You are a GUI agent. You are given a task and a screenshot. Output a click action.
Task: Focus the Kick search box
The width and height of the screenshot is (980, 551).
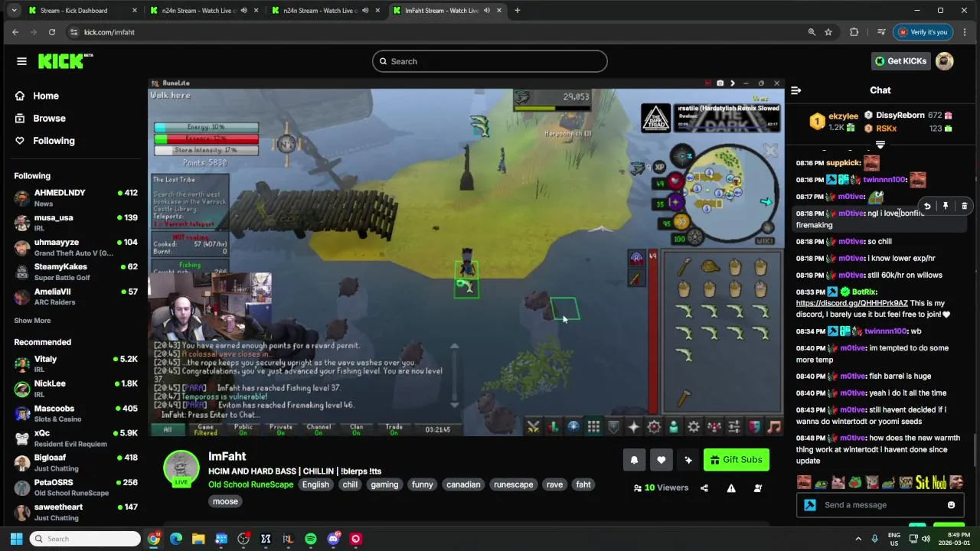click(x=490, y=61)
